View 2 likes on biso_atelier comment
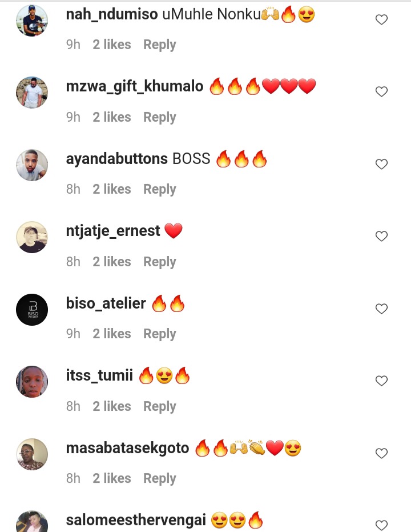 (112, 334)
